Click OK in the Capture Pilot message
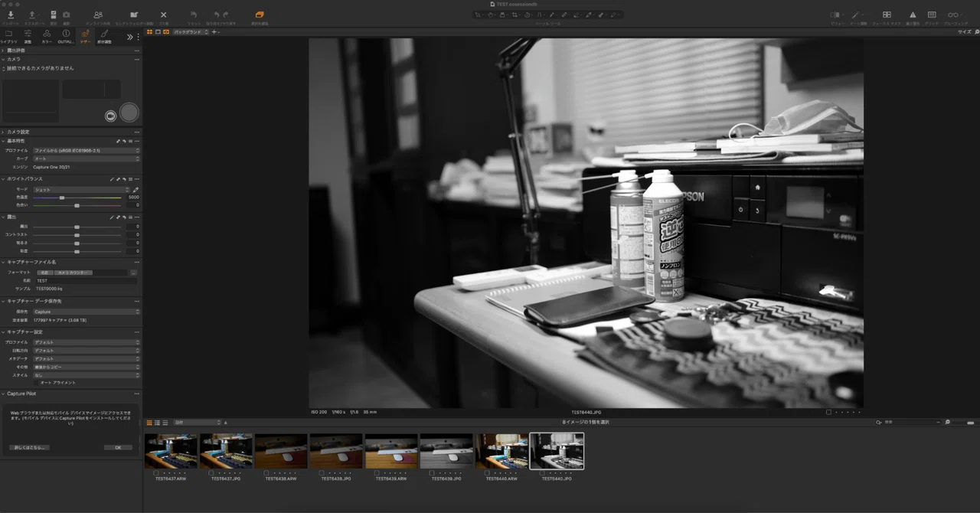980x513 pixels. tap(118, 447)
